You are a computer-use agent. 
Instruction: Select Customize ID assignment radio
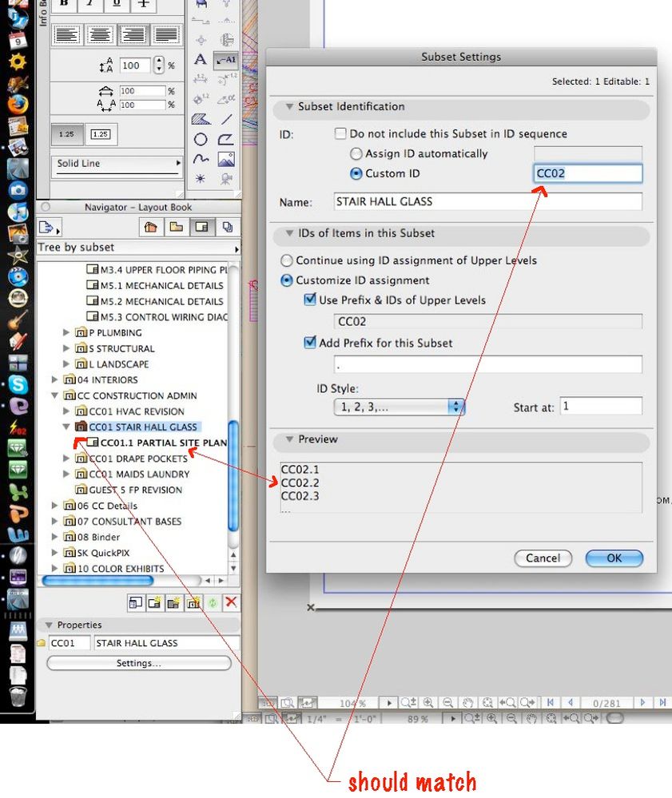tap(287, 280)
